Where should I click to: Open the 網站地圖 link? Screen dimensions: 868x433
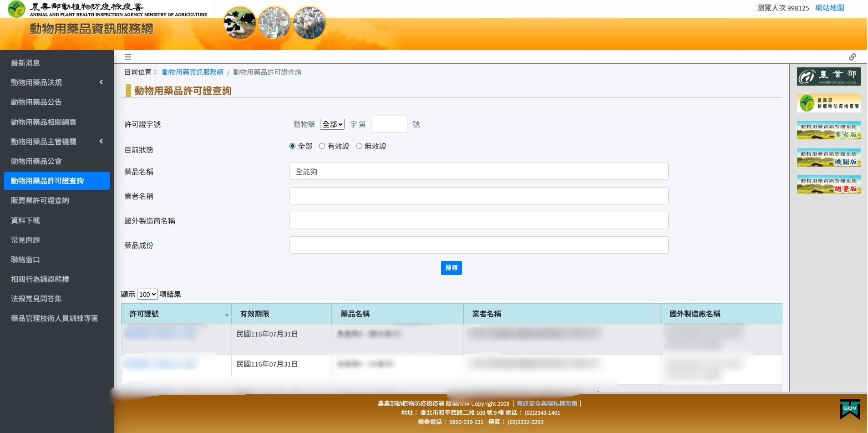(x=829, y=8)
